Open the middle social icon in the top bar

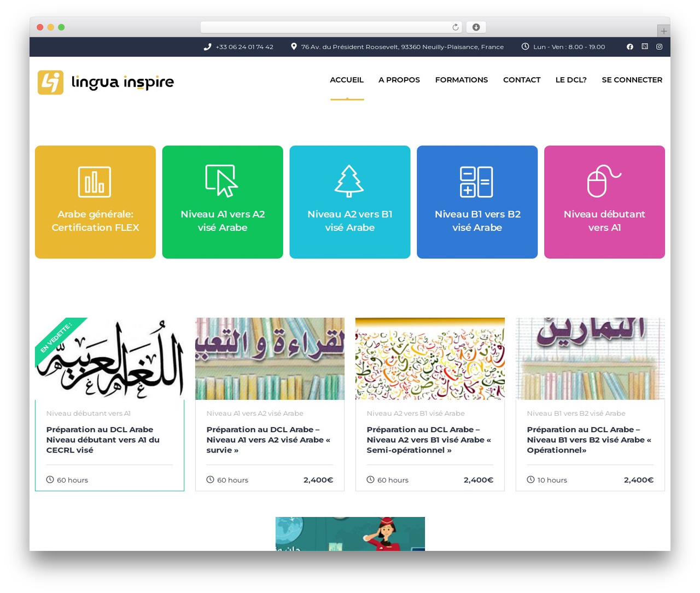tap(645, 46)
